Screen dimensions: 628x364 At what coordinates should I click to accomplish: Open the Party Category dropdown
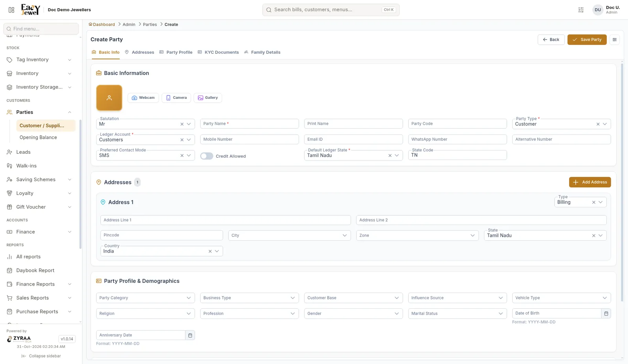[145, 298]
